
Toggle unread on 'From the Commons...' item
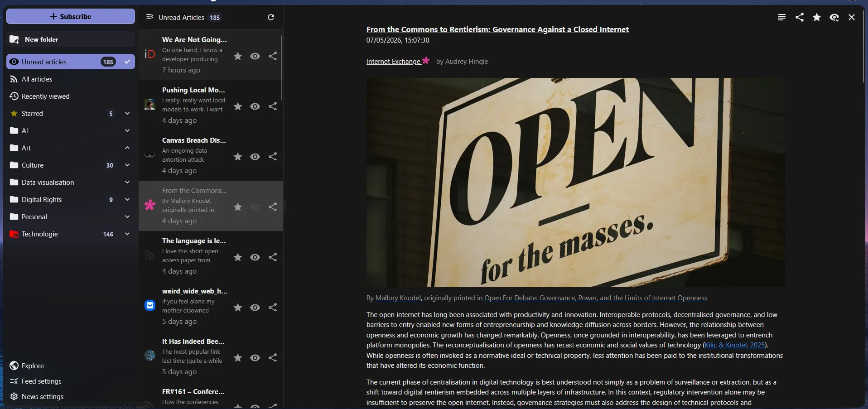click(x=256, y=207)
